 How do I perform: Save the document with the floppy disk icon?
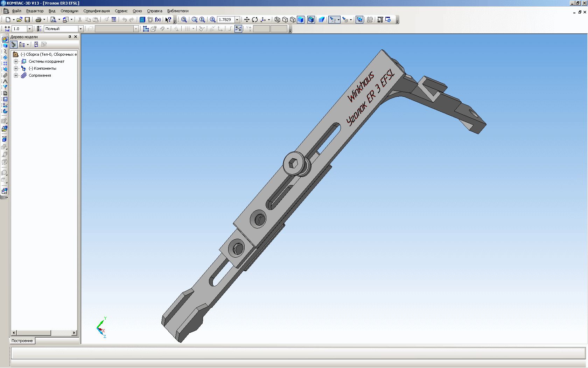tap(27, 20)
